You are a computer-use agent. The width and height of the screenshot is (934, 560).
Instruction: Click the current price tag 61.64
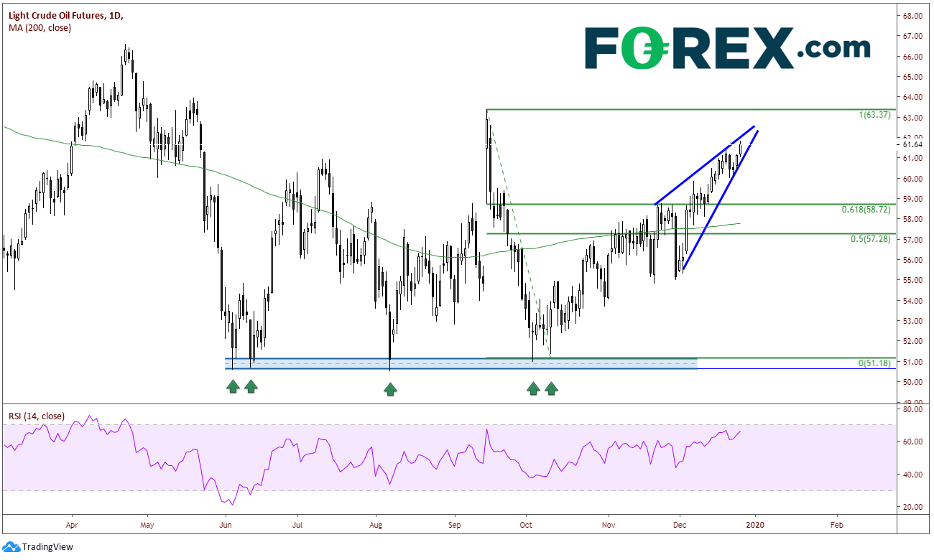(x=912, y=145)
